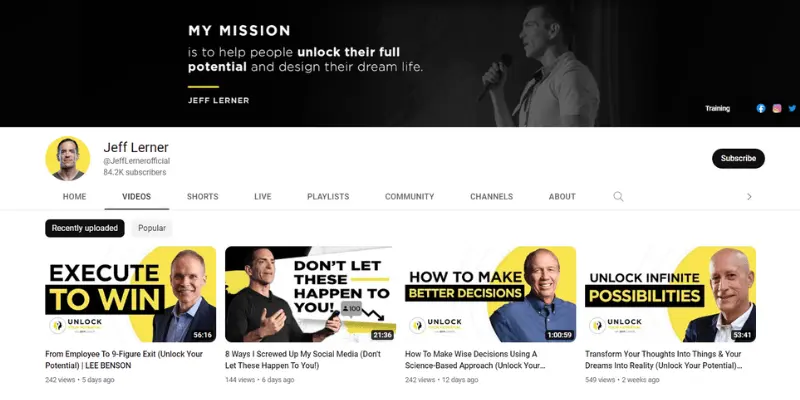This screenshot has height=400, width=800.
Task: Open the Unlock Infinite Possibilities thumbnail
Action: click(x=670, y=294)
